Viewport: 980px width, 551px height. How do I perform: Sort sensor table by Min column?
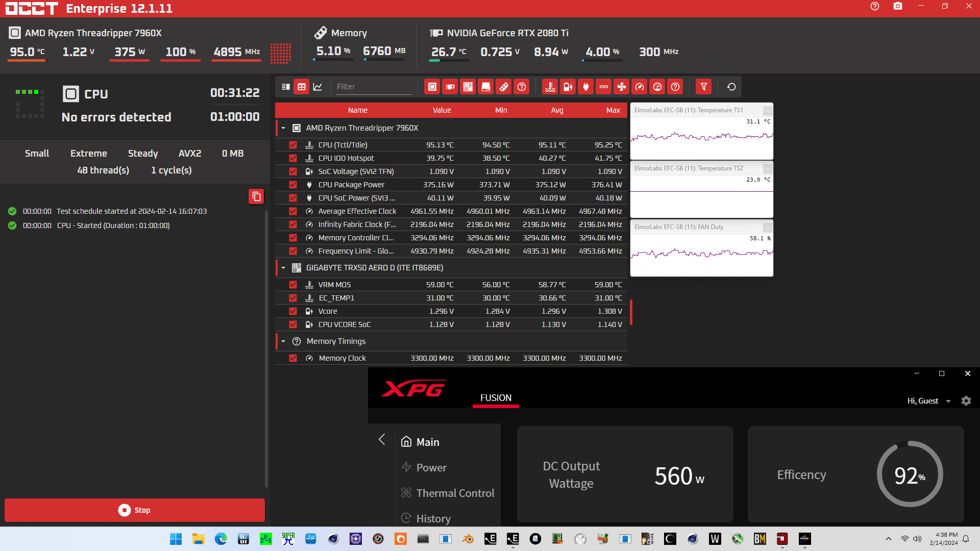[501, 110]
